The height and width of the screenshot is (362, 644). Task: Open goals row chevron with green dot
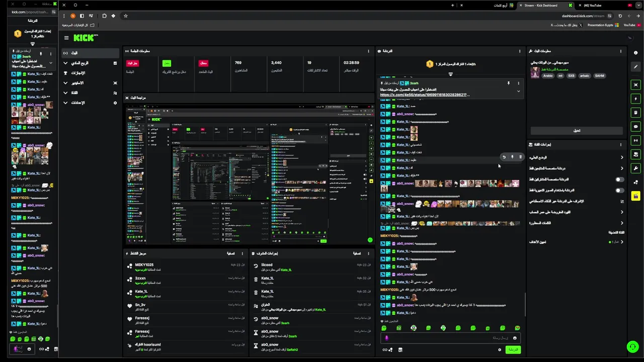[x=622, y=242]
